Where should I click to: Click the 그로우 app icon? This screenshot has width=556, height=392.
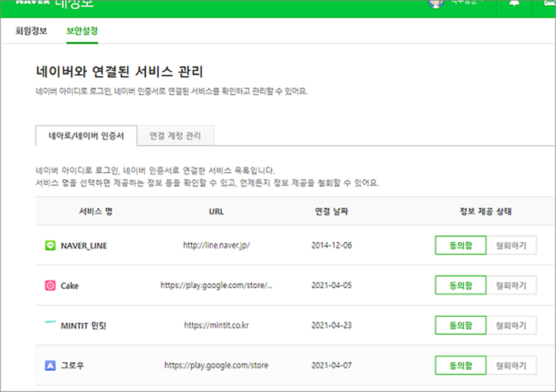point(50,366)
